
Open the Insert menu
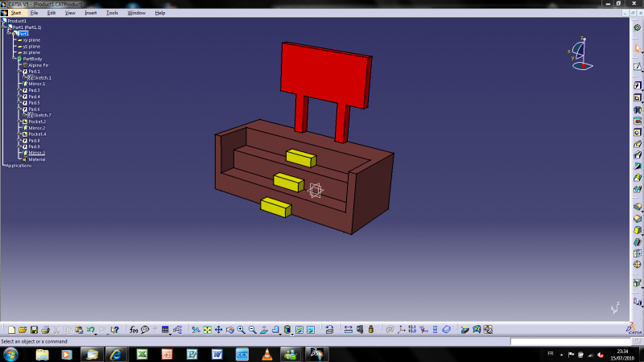[x=91, y=13]
